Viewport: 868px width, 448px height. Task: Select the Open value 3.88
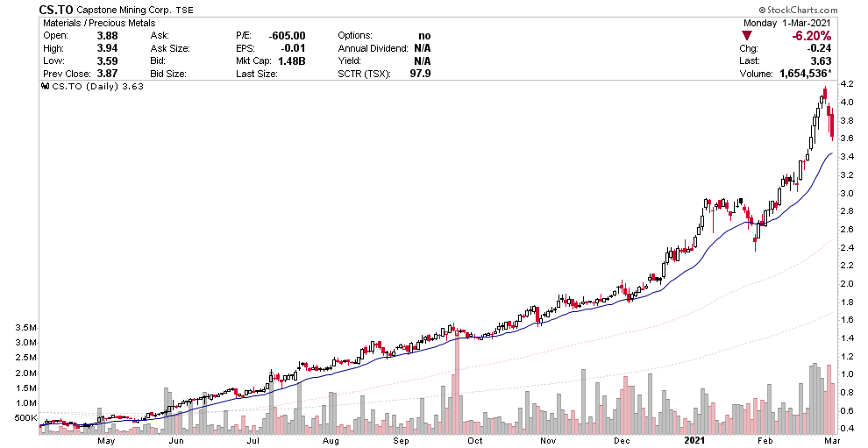tap(107, 35)
